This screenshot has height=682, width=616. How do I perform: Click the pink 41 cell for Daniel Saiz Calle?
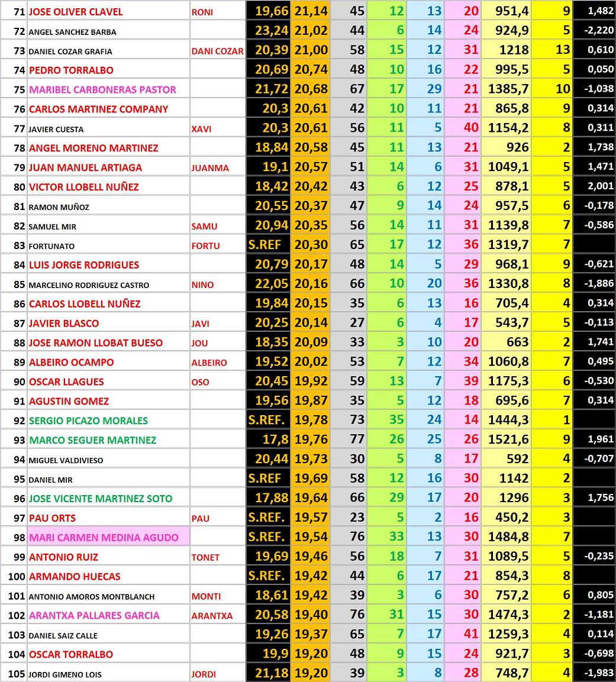click(x=463, y=635)
